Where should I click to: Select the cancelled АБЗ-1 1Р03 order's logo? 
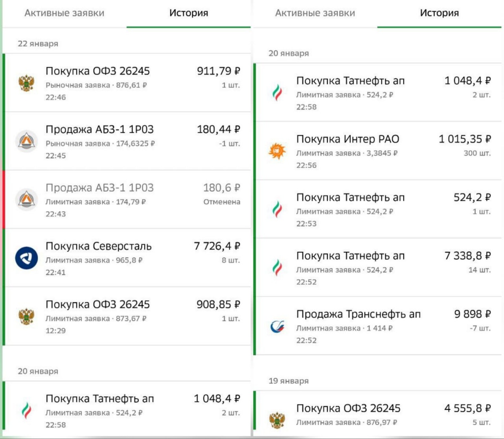[x=26, y=199]
